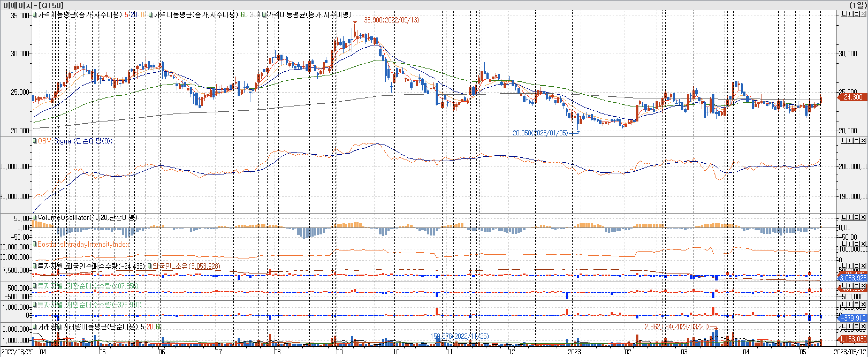Click the 33,900(2022/09/13) high price label
Screen dimensions: 868x357
(x=391, y=20)
